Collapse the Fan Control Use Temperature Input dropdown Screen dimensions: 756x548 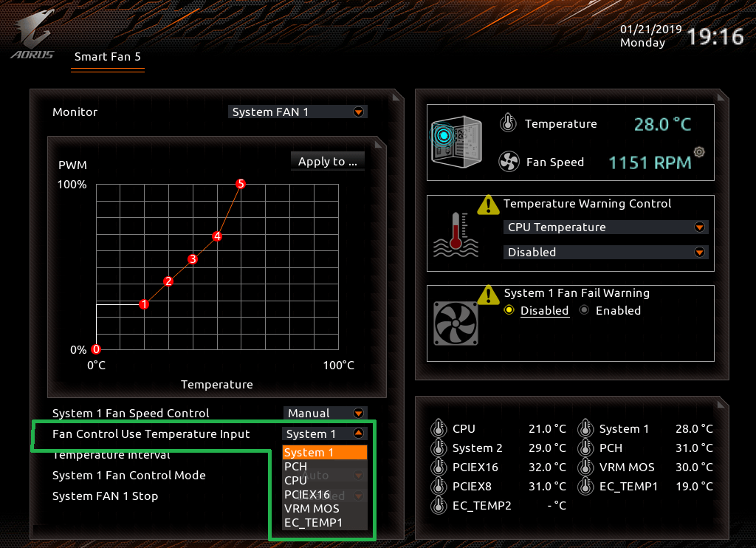[x=325, y=434]
